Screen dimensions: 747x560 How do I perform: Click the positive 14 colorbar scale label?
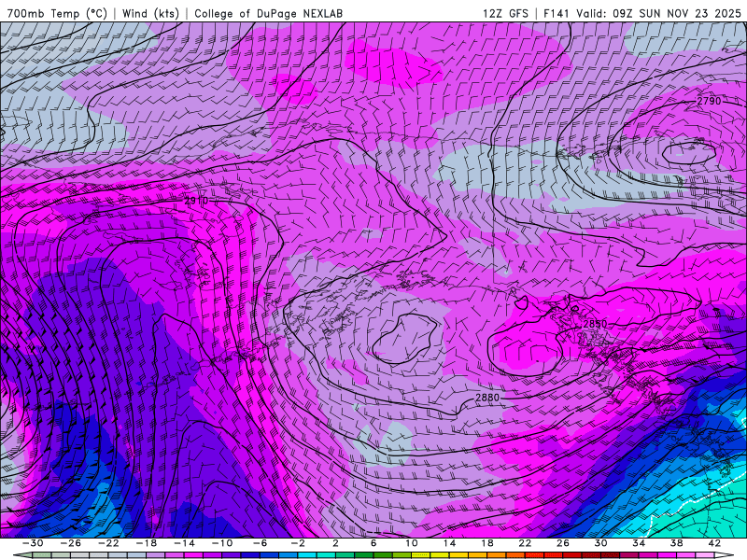(x=449, y=543)
